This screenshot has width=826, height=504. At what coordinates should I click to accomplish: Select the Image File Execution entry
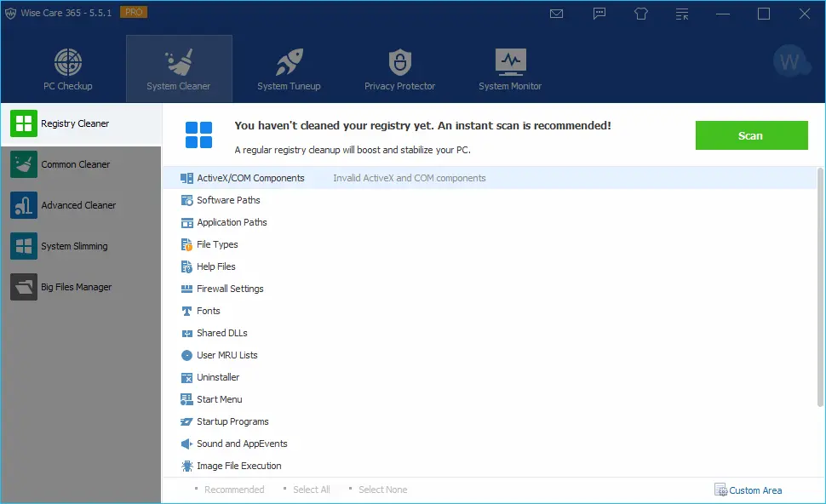238,466
